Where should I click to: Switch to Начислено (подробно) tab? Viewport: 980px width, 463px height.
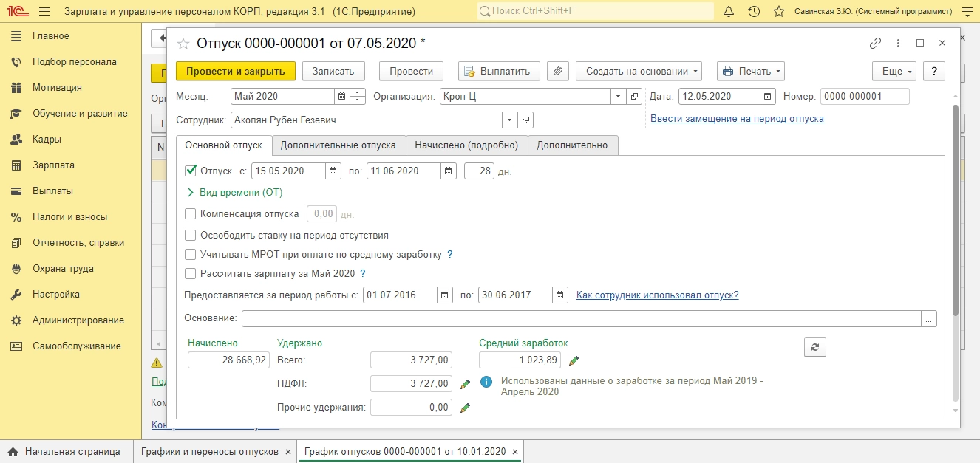[466, 145]
